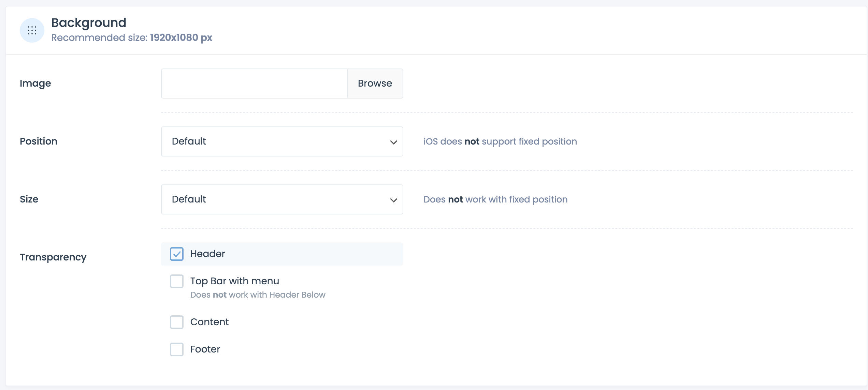The width and height of the screenshot is (868, 390).
Task: Tick the Footer transparency checkbox
Action: (x=177, y=349)
